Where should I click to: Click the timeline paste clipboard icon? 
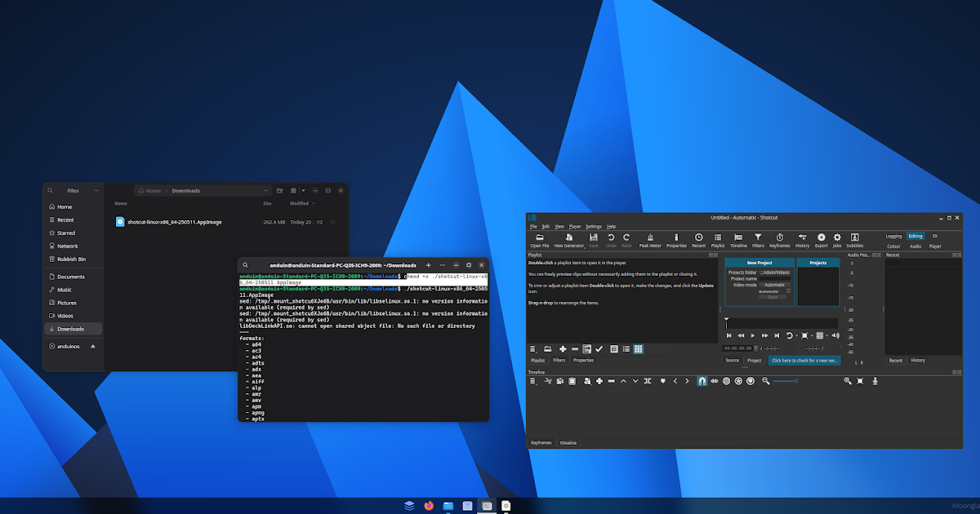coord(572,381)
